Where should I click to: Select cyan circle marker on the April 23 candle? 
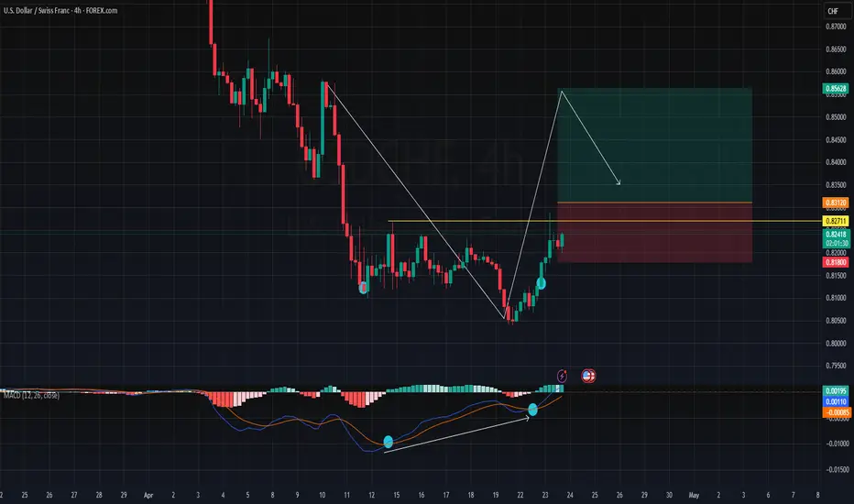pos(541,283)
